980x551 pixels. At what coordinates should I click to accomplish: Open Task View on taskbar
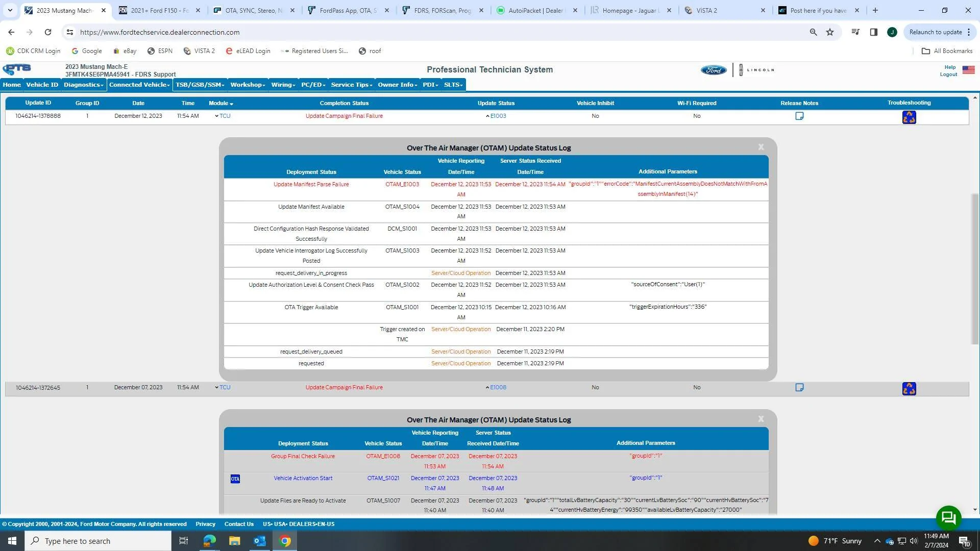[184, 541]
